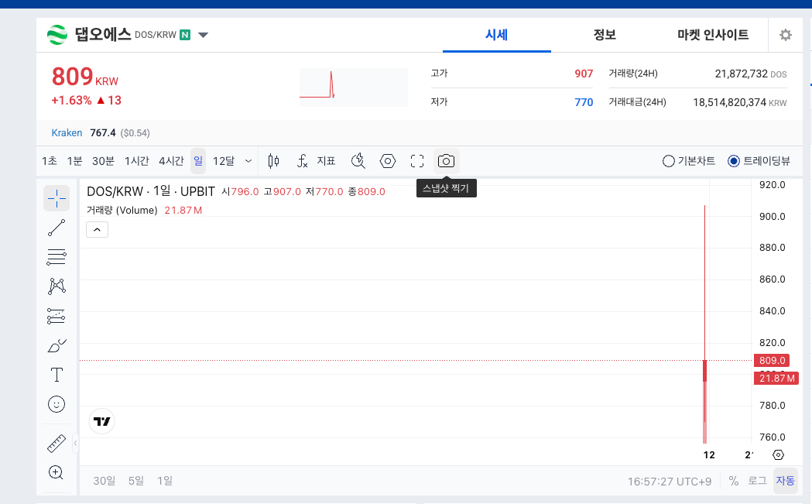This screenshot has height=504, width=812.
Task: Select the Text annotation tool
Action: 57,375
